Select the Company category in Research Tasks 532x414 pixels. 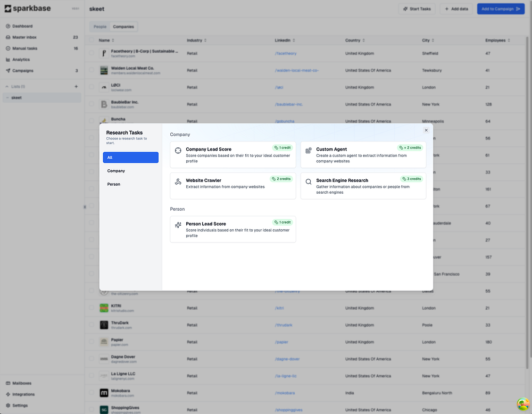[131, 171]
